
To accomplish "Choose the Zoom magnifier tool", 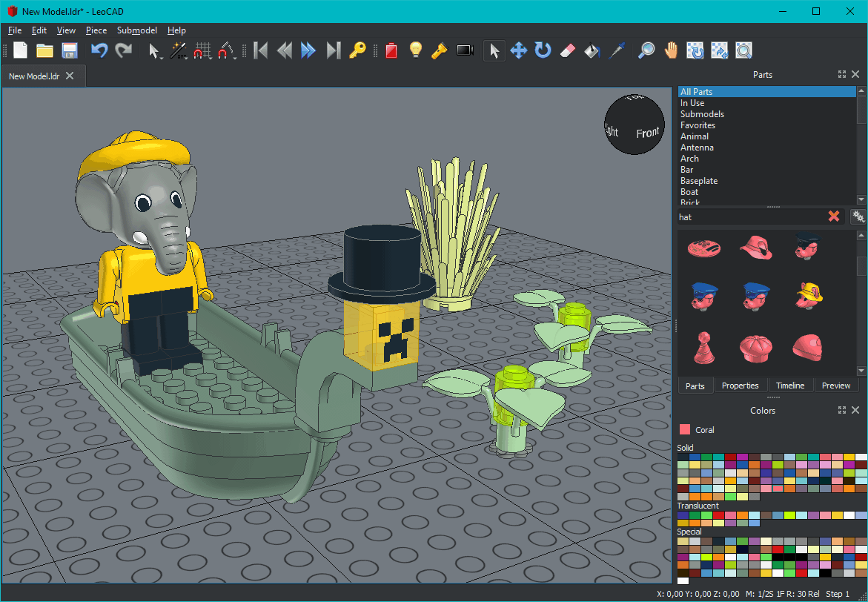I will click(x=646, y=50).
